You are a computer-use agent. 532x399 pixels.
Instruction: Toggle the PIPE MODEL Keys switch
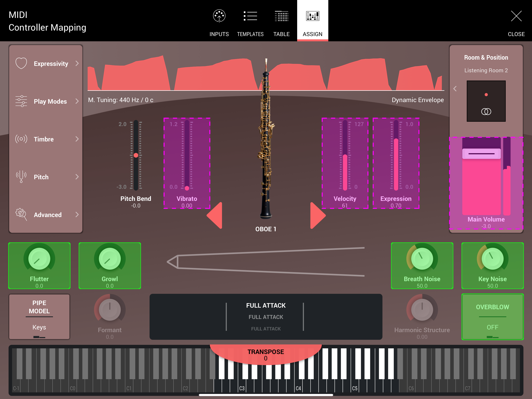click(39, 317)
